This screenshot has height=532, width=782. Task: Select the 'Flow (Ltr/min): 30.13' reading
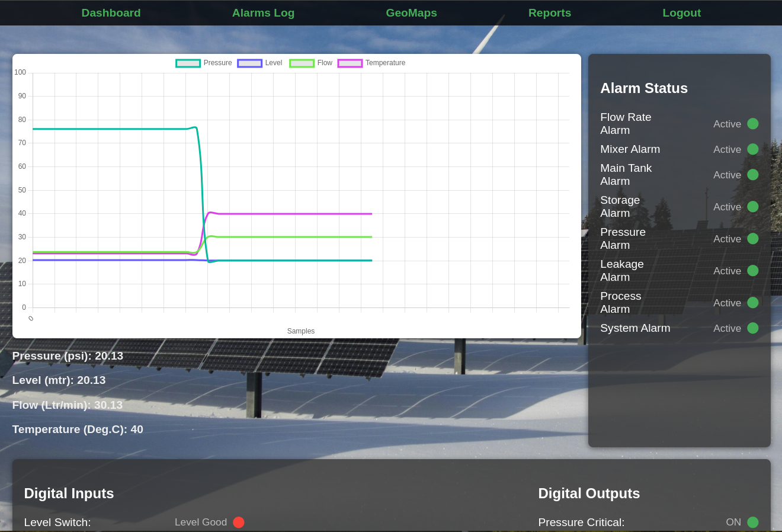[67, 405]
